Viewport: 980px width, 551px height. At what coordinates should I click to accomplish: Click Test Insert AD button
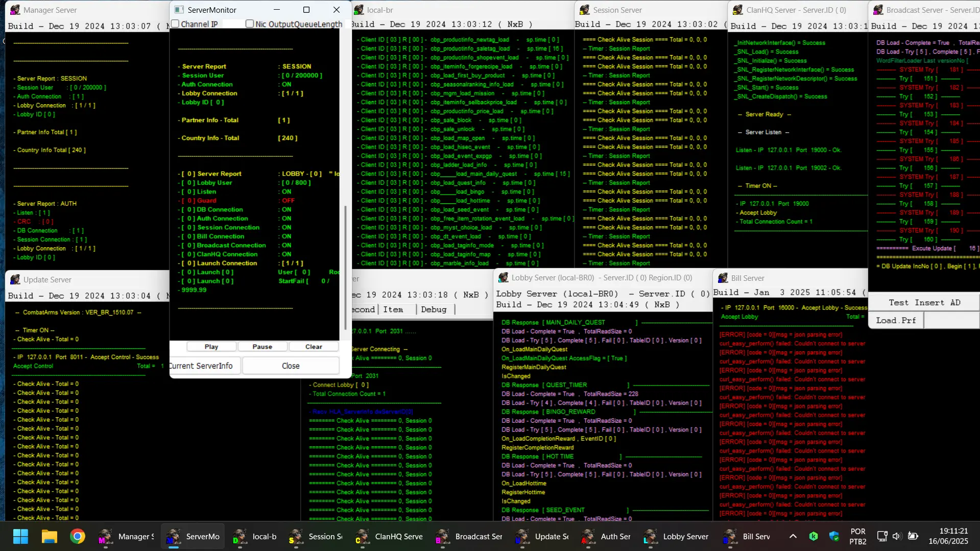pos(924,302)
